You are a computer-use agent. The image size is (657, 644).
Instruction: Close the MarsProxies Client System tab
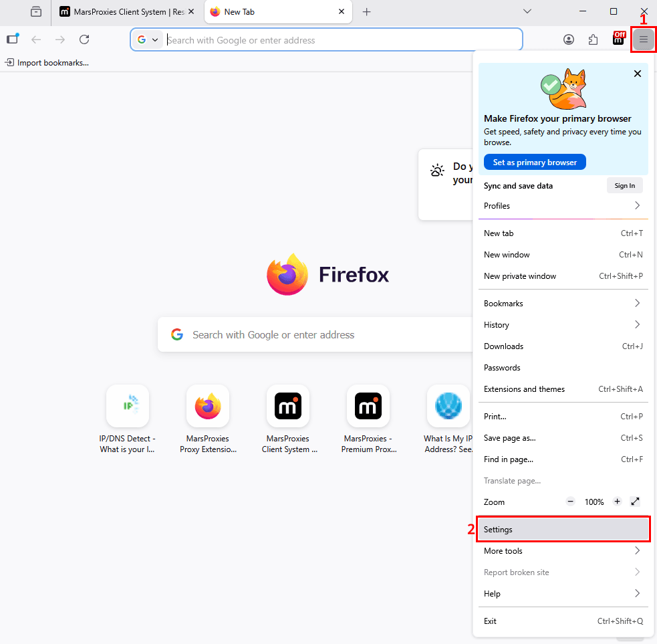[x=191, y=12]
